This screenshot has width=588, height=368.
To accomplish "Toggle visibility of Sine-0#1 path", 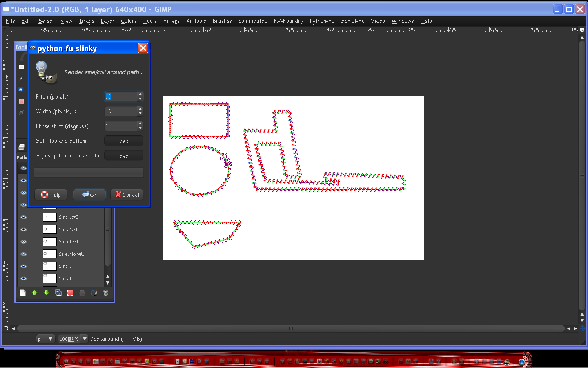I will click(23, 242).
